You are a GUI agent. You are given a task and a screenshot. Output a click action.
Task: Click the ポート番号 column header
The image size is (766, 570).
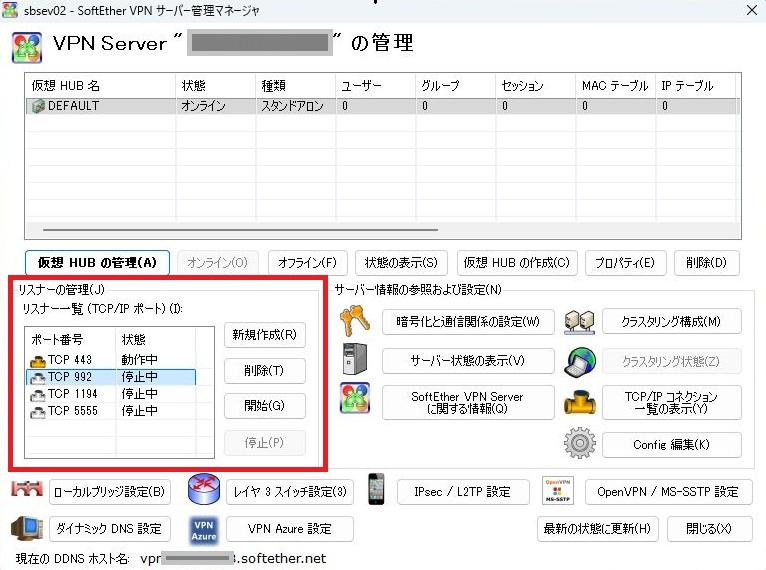coord(71,339)
